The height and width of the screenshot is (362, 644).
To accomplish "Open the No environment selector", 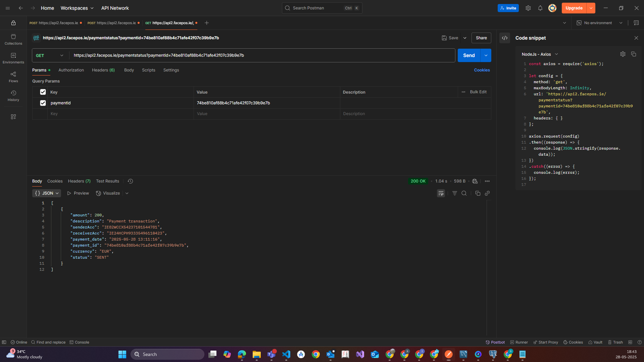I will coord(599,23).
